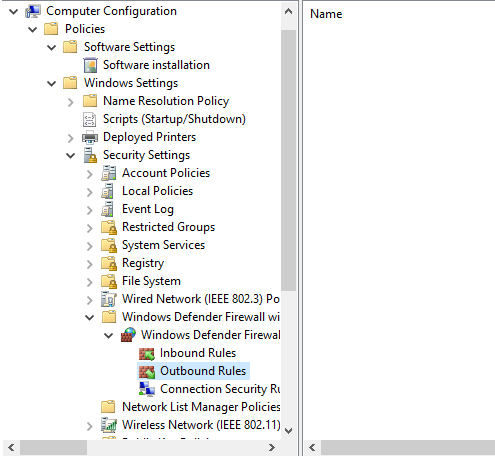Click the Event Log icon
Screen dimensions: 495x456
pyautogui.click(x=108, y=209)
